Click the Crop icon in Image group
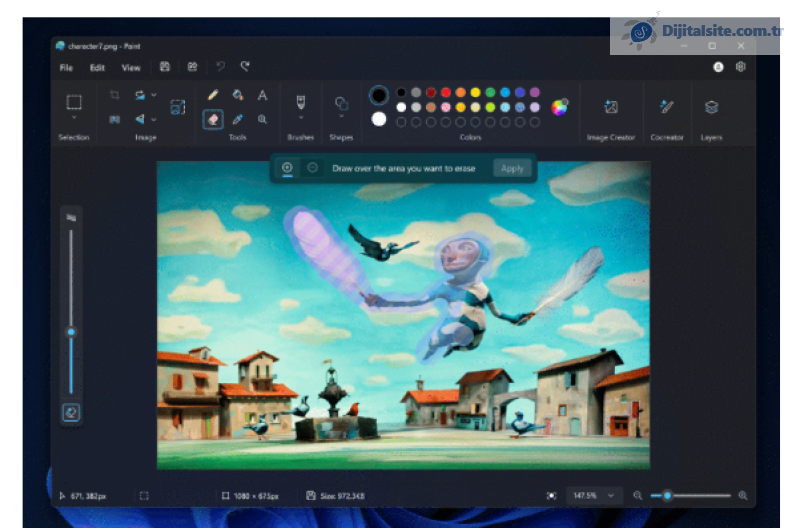 [115, 95]
